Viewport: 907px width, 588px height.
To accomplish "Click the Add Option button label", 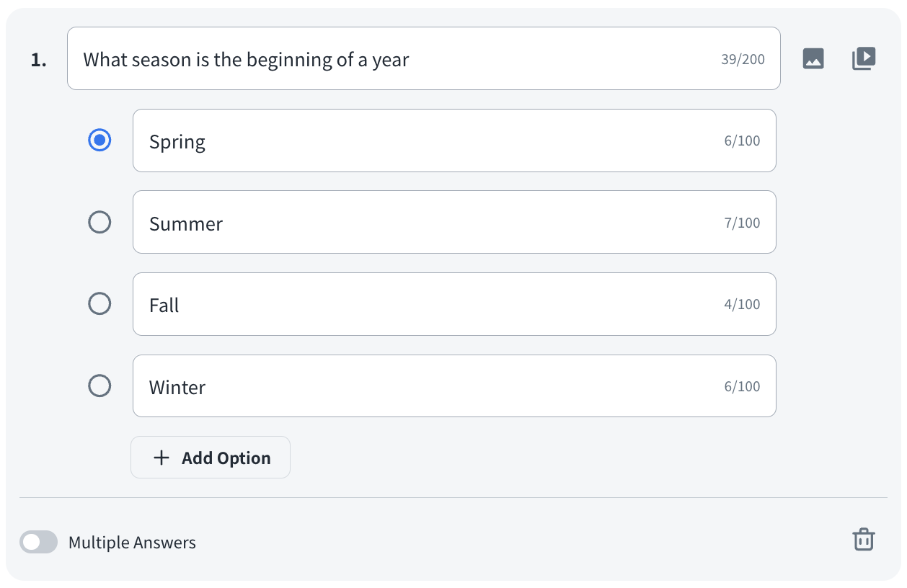I will [226, 458].
